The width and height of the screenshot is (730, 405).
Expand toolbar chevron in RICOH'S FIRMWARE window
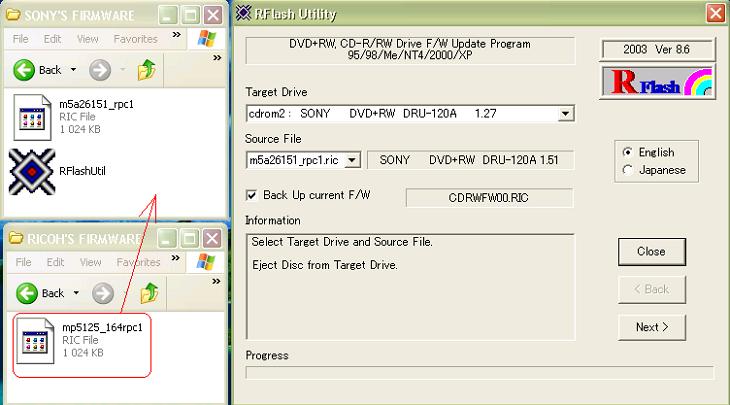216,281
